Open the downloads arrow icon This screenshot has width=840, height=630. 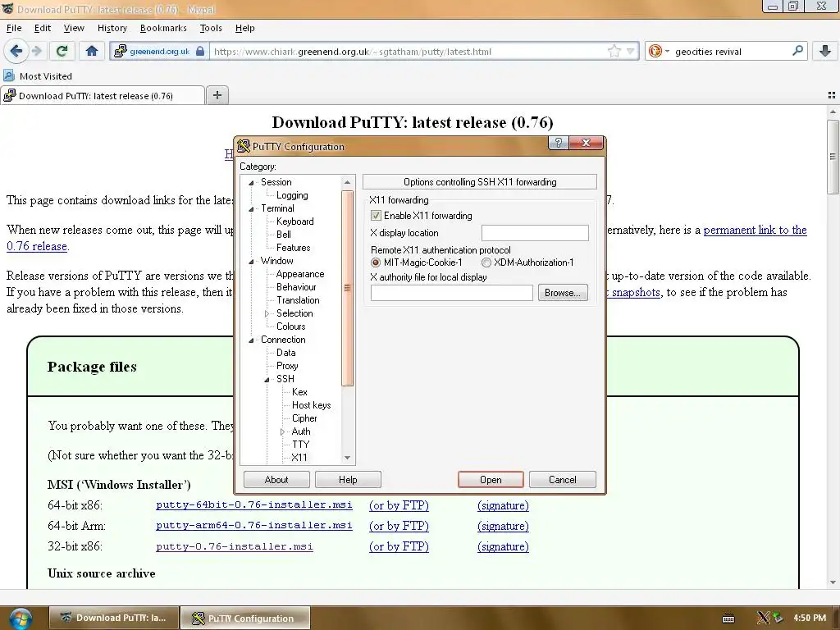[825, 51]
